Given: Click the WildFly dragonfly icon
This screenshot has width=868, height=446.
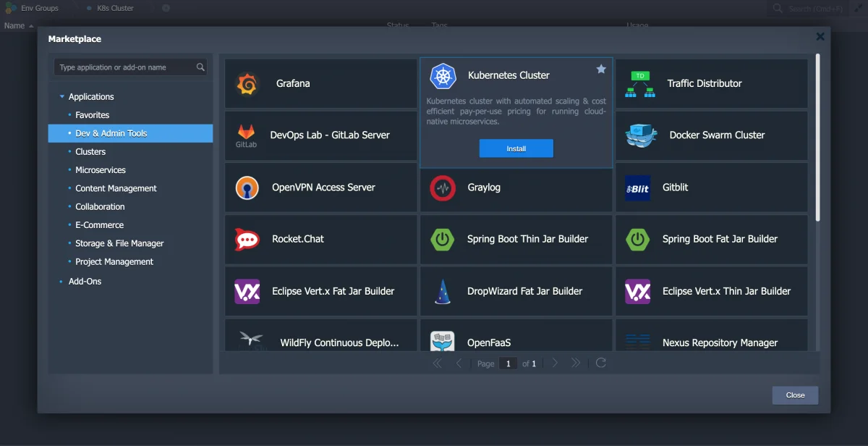Looking at the screenshot, I should click(x=252, y=340).
